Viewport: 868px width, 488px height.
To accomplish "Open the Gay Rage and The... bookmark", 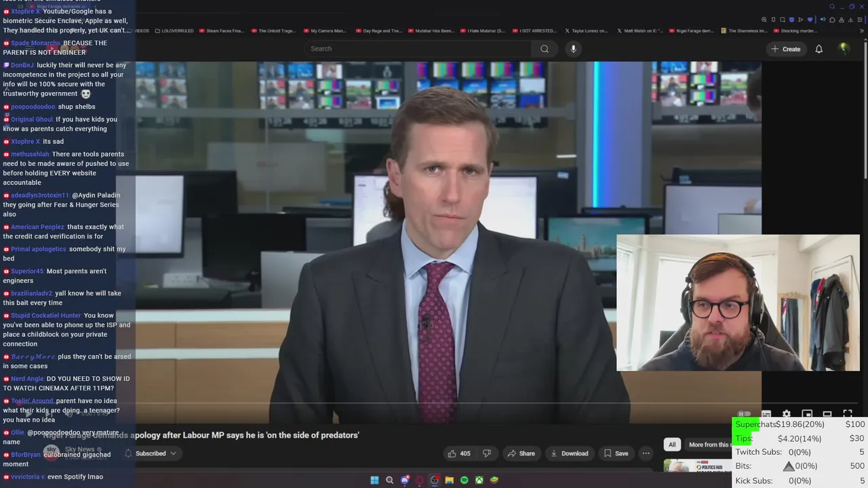I will [x=378, y=30].
